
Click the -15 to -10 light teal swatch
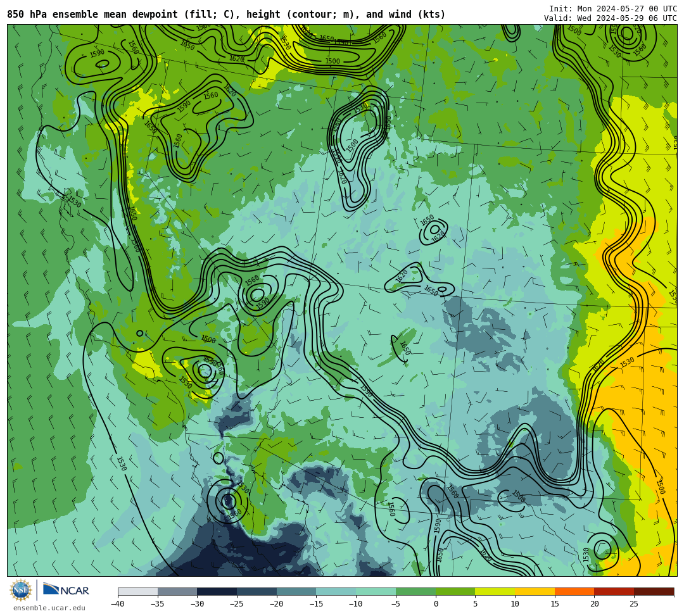pos(336,591)
